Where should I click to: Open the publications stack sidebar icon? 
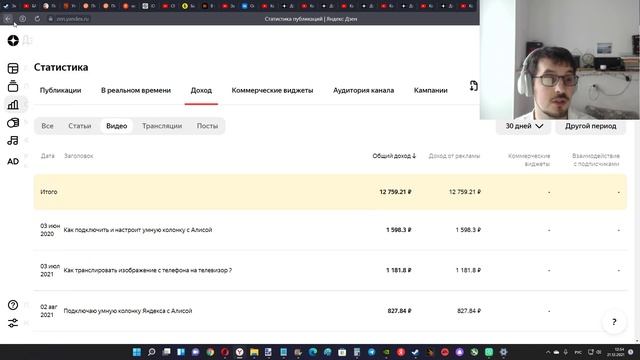[x=13, y=86]
